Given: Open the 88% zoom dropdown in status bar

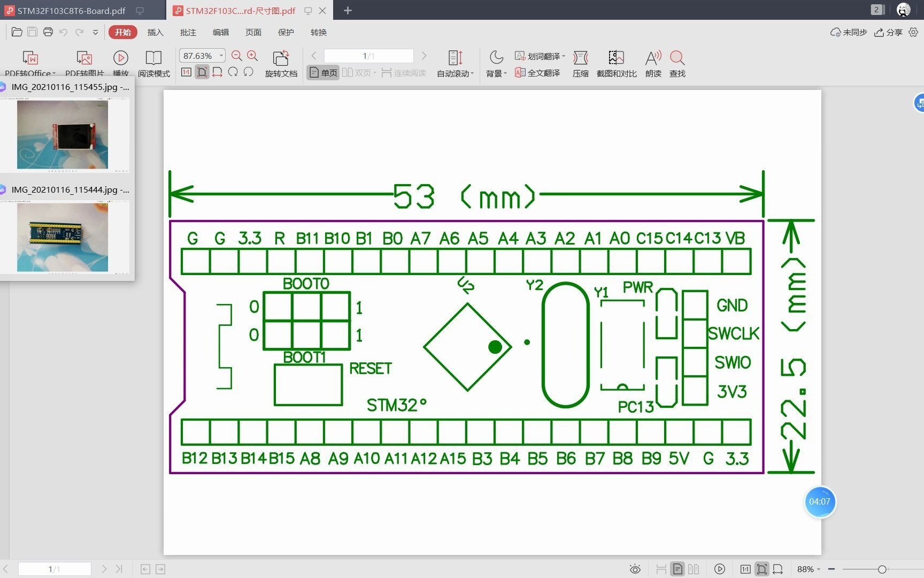Looking at the screenshot, I should pos(808,569).
